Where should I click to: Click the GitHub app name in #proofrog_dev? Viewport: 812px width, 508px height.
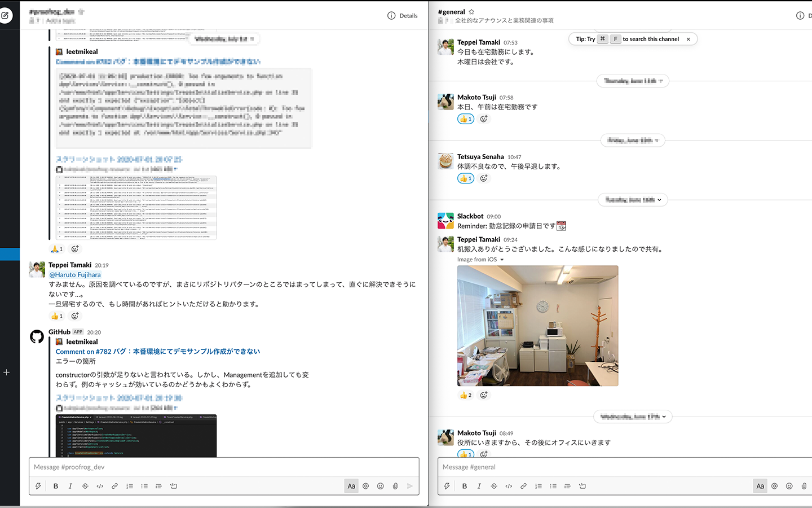[x=59, y=332]
